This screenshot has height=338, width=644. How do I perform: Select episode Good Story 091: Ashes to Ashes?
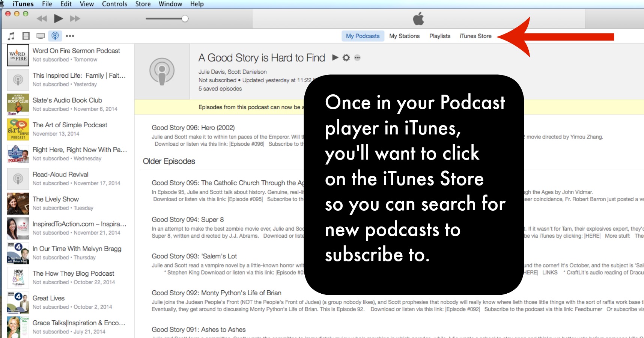[x=199, y=330]
